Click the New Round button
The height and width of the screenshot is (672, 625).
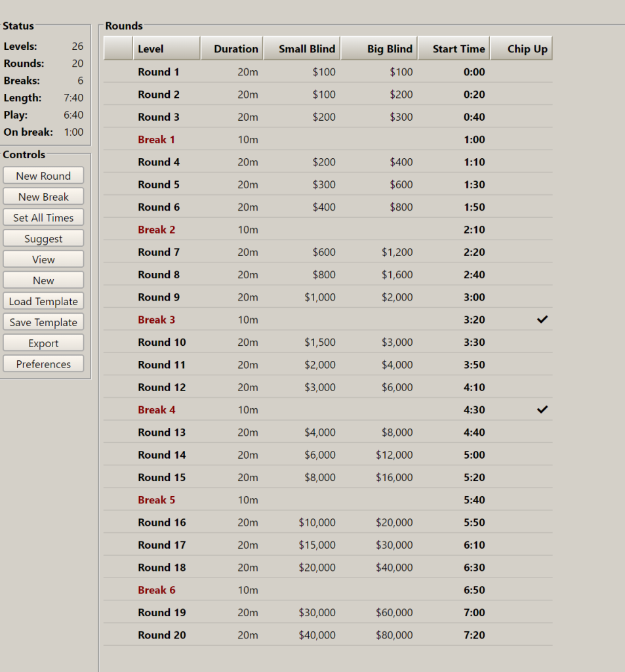[43, 176]
